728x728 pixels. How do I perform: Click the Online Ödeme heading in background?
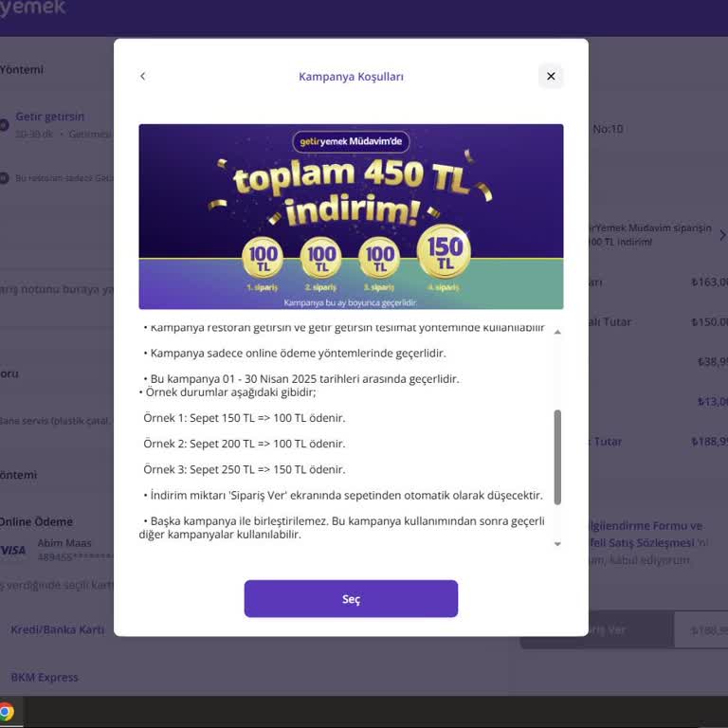[36, 522]
